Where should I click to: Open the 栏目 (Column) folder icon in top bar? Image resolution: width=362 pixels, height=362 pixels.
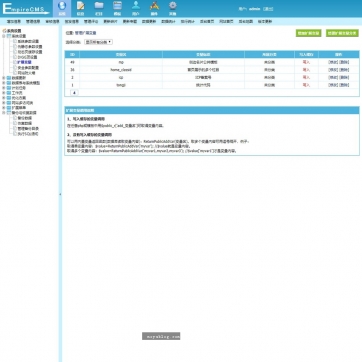(99, 8)
